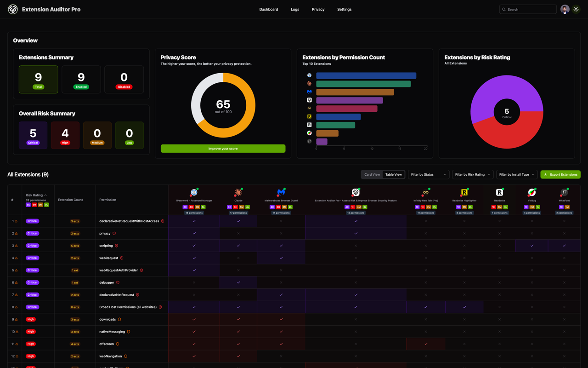Click the Claude extension icon in table header

238,192
